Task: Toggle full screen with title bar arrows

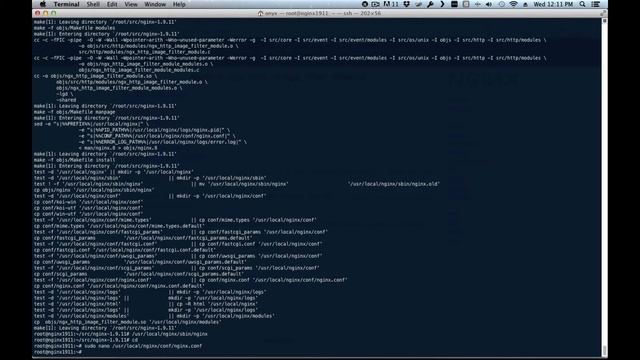Action: (x=602, y=13)
